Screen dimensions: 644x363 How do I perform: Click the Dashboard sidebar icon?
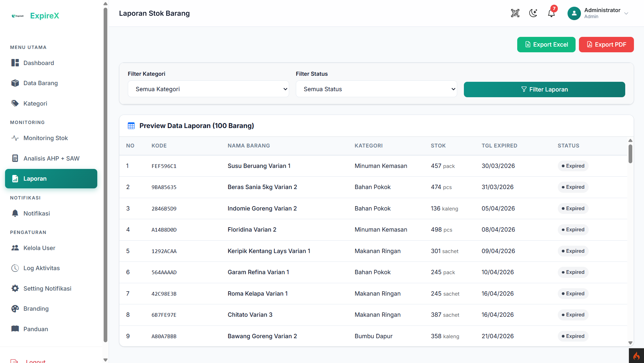15,63
